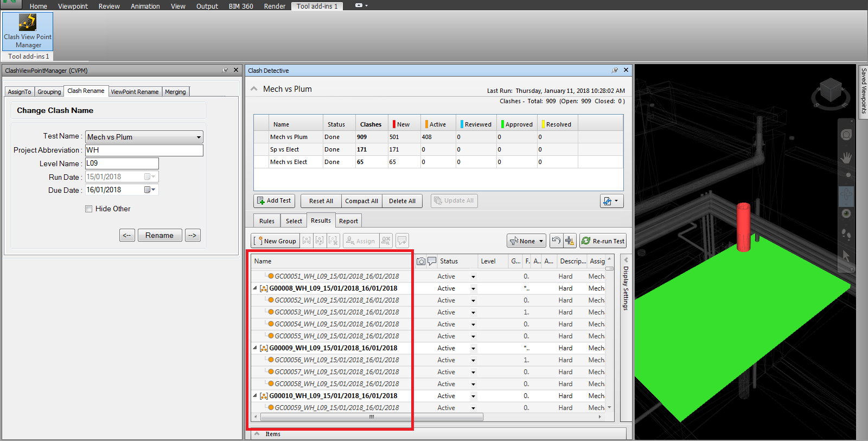Click the Explode Group icon
868x441 pixels.
pyautogui.click(x=334, y=241)
